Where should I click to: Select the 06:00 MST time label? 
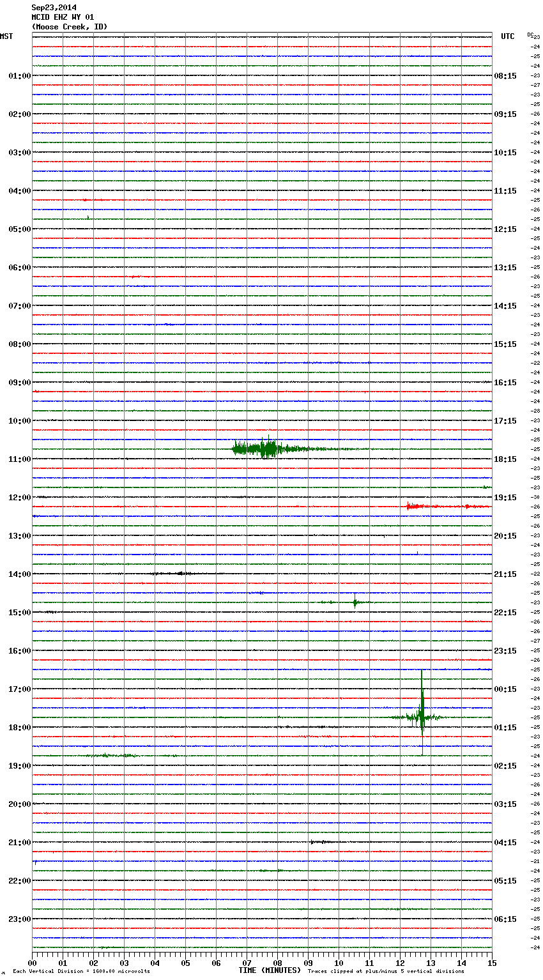20,268
